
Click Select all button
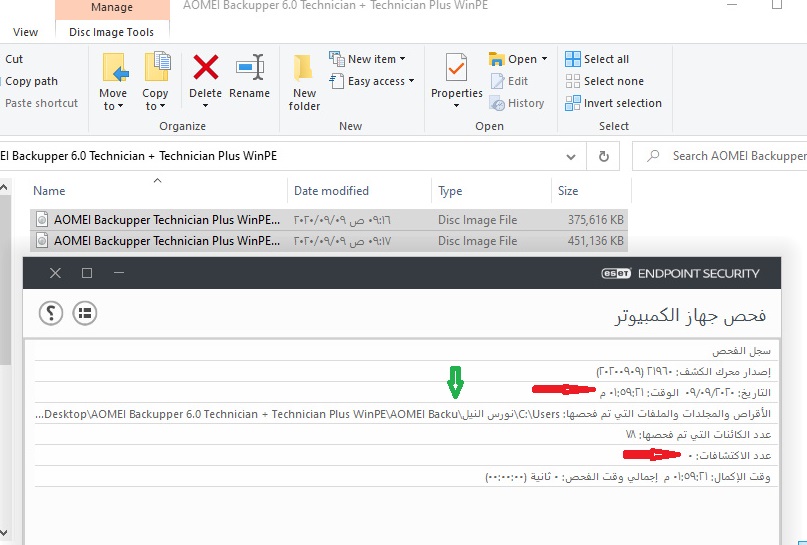click(597, 59)
